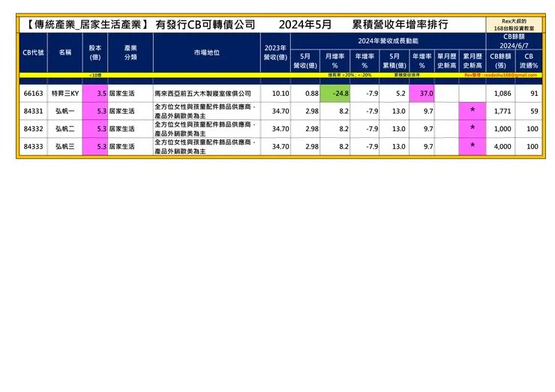Select market description cell in row 84333
This screenshot has height=392, width=555.
(207, 146)
